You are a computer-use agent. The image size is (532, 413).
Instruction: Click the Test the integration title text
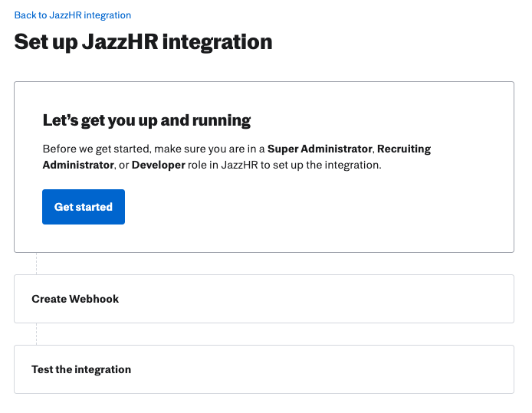81,369
